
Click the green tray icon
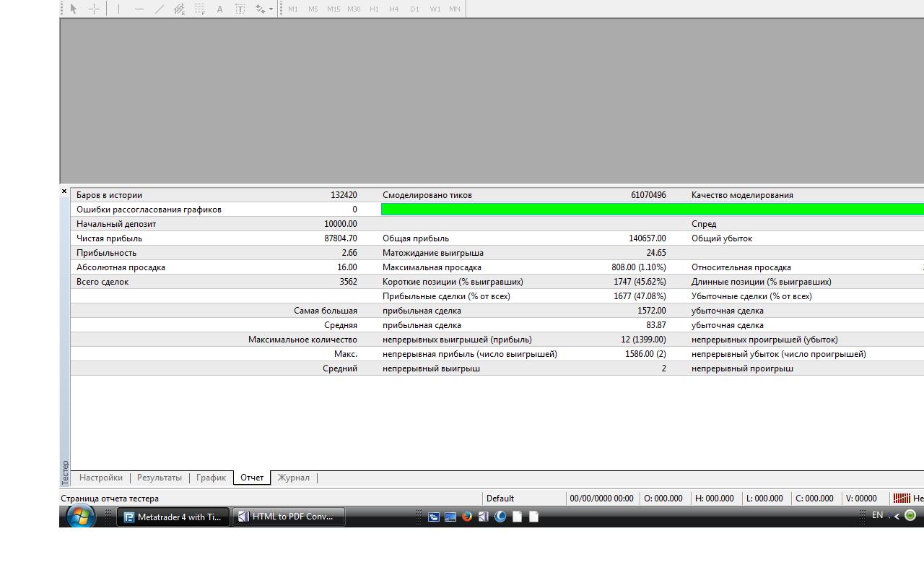pos(910,515)
